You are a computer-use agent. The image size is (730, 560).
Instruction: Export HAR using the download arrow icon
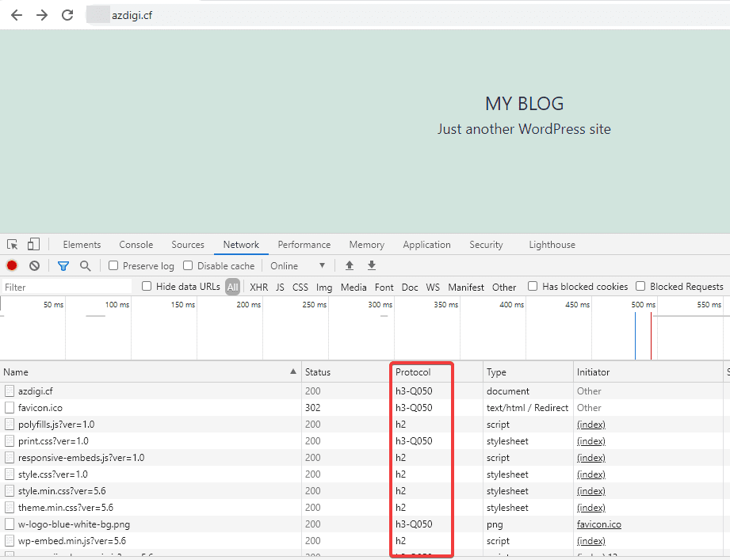pyautogui.click(x=371, y=265)
